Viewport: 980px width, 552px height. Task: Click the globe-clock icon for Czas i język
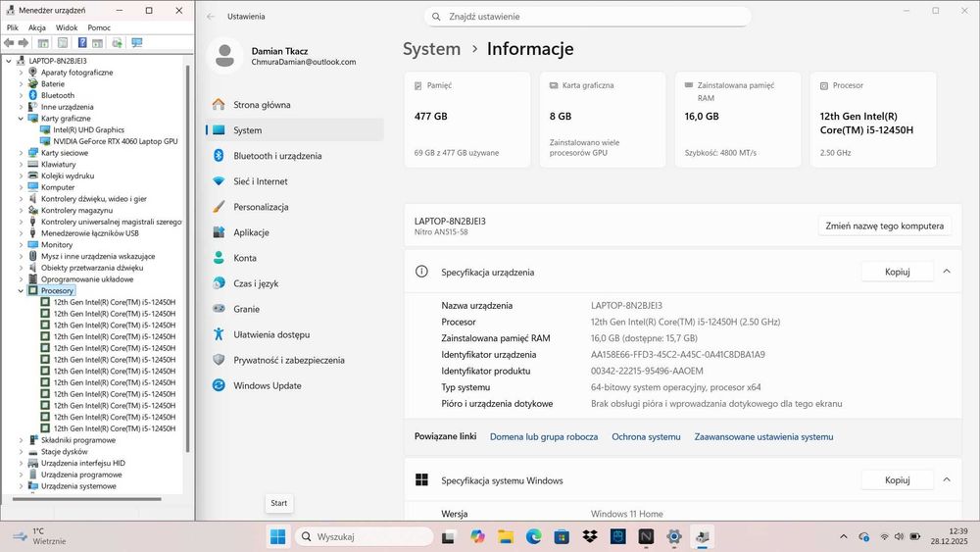click(219, 283)
